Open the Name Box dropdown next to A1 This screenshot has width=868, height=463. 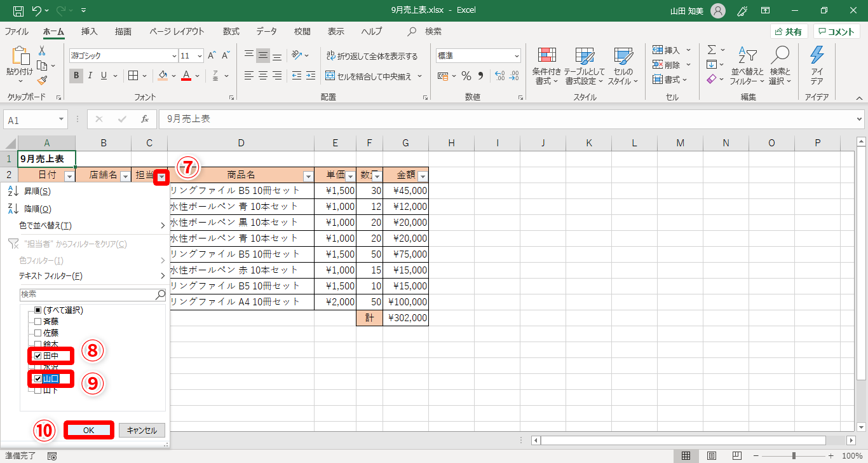[61, 120]
